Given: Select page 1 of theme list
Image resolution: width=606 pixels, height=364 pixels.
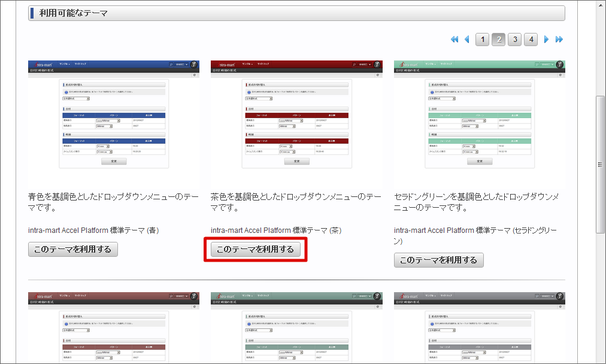Looking at the screenshot, I should [x=482, y=40].
